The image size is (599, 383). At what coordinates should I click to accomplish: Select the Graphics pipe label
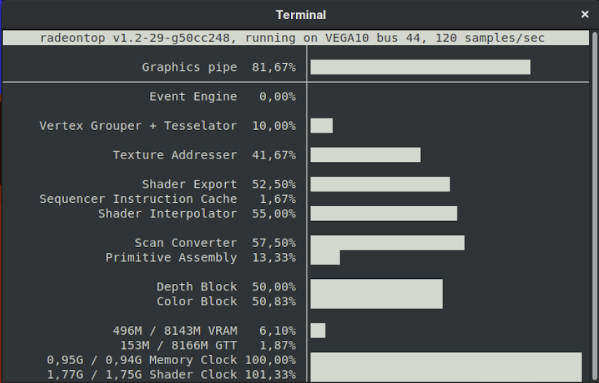tap(189, 67)
